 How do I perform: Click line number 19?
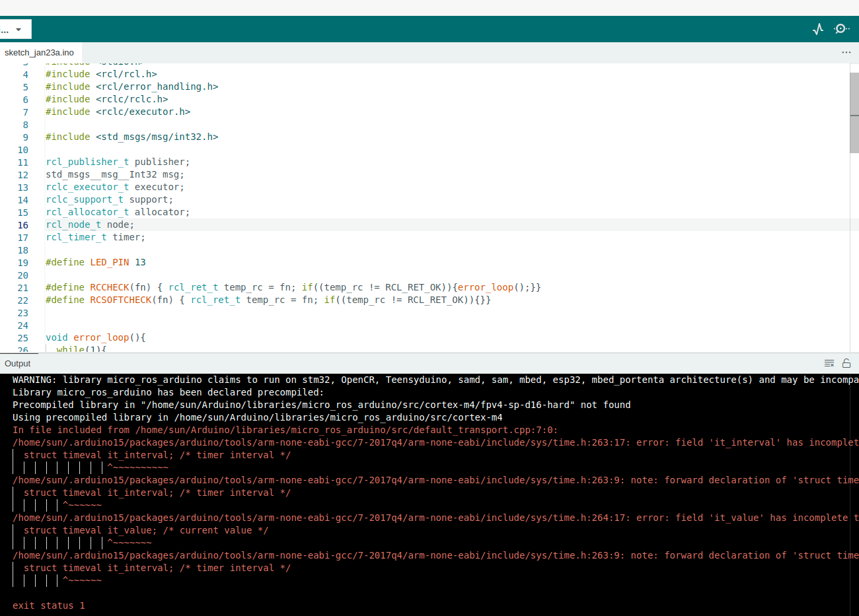[x=23, y=261]
